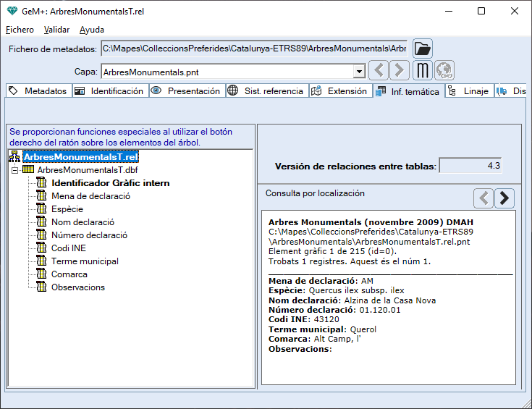Collapse the ArbresMonumentalsT.dbf tree node
The width and height of the screenshot is (532, 409).
[14, 169]
